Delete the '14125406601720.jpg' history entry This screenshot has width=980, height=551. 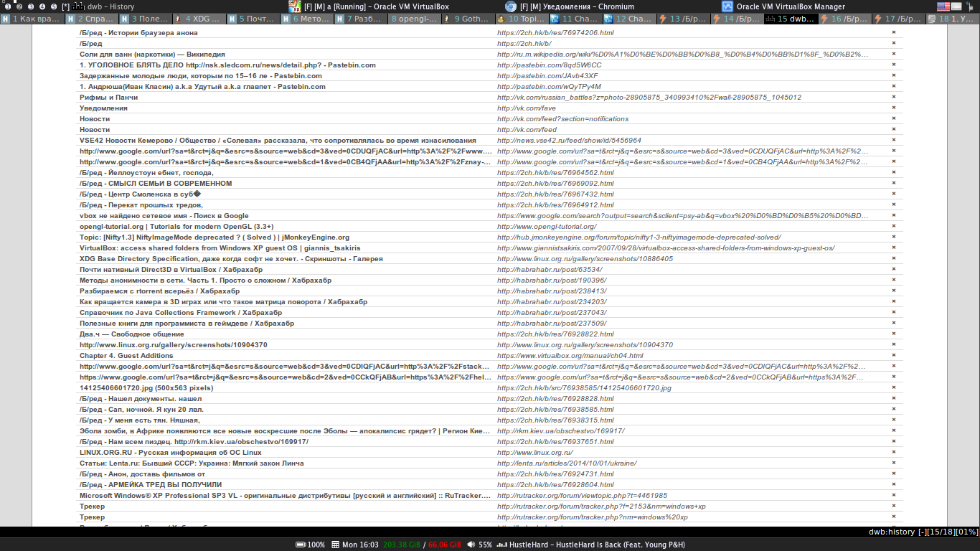pos(894,387)
